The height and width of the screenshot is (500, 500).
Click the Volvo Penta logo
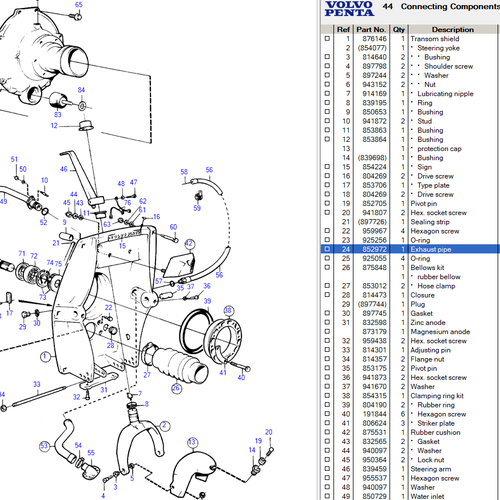(349, 9)
